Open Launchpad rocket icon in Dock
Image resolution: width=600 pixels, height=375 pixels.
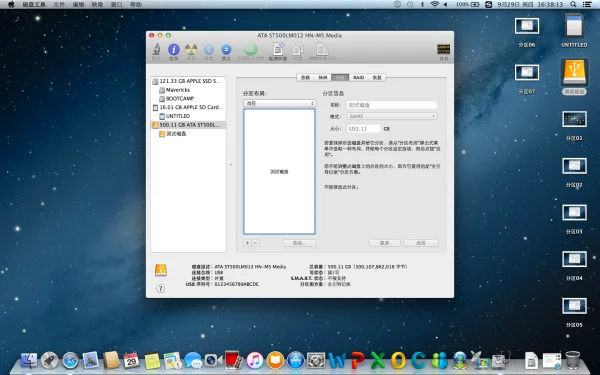[x=49, y=360]
